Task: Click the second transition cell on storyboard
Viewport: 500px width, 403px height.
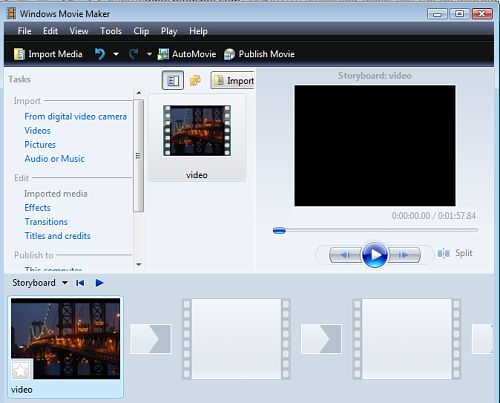Action: tap(321, 339)
